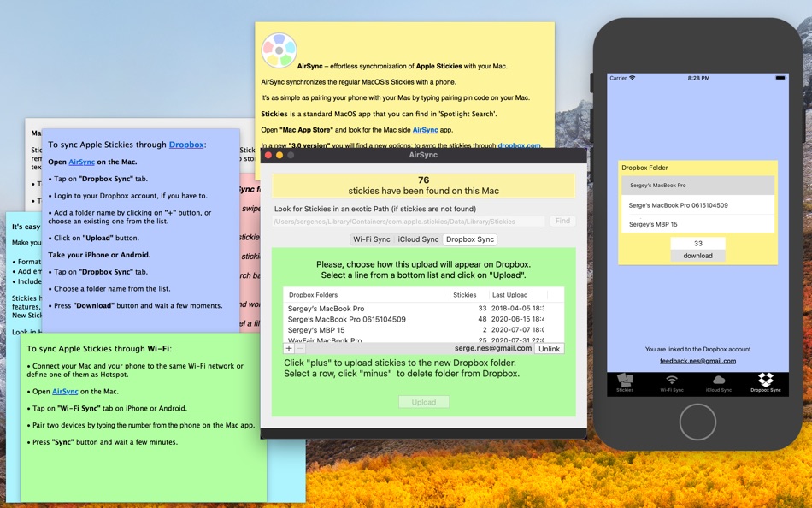Tap the Dropbox Folder heading on phone

644,168
